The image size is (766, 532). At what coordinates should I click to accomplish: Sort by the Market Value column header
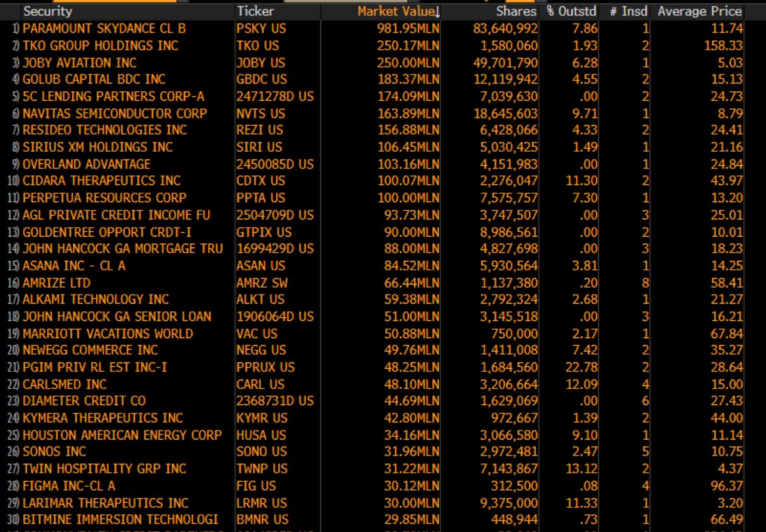click(398, 11)
